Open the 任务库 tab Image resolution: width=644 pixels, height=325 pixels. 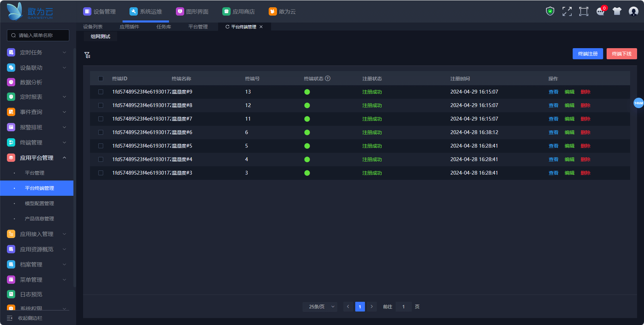click(164, 27)
